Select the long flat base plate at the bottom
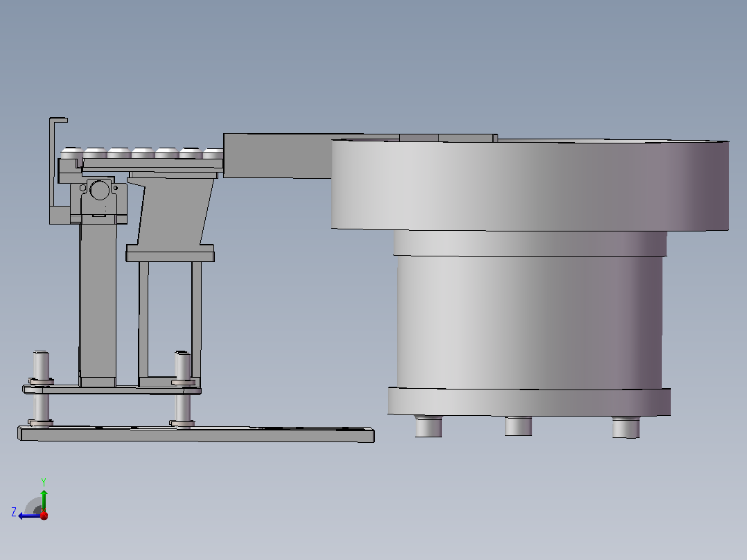The width and height of the screenshot is (747, 560). [196, 434]
